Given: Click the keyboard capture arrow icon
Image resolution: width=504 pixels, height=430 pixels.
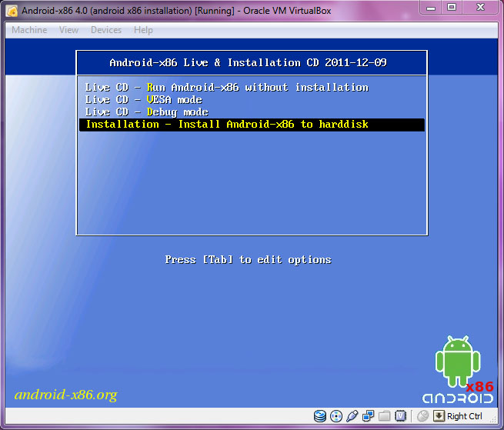Looking at the screenshot, I should click(439, 416).
